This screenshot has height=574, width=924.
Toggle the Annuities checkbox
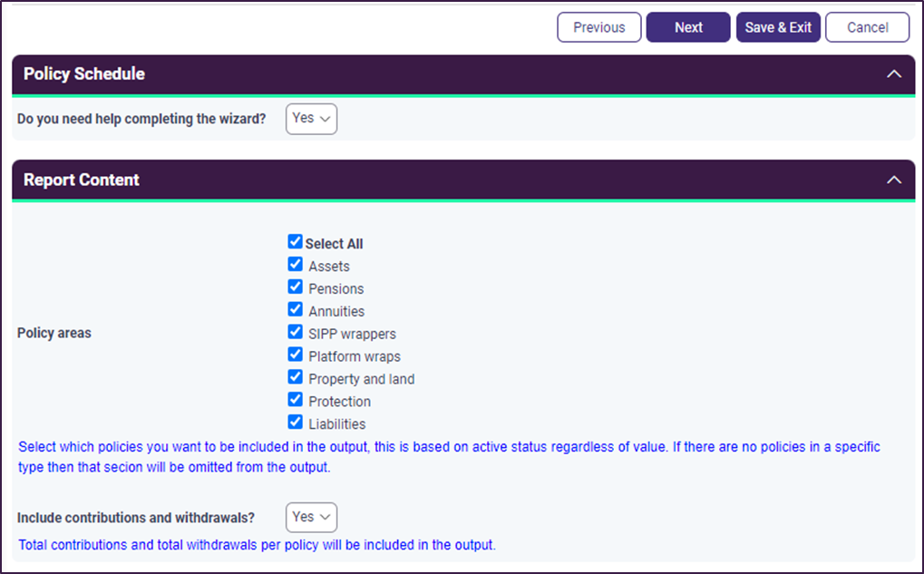click(x=295, y=310)
